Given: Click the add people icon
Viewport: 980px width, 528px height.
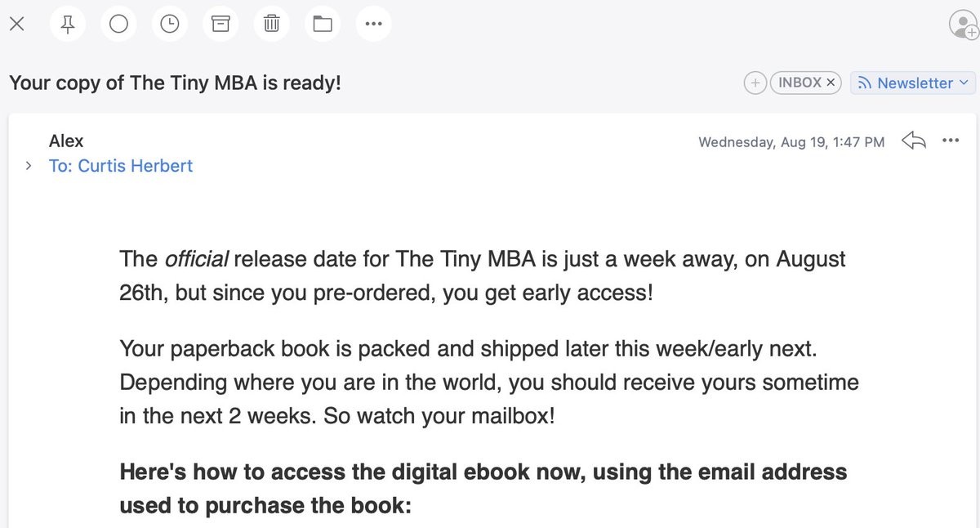Looking at the screenshot, I should click(964, 25).
